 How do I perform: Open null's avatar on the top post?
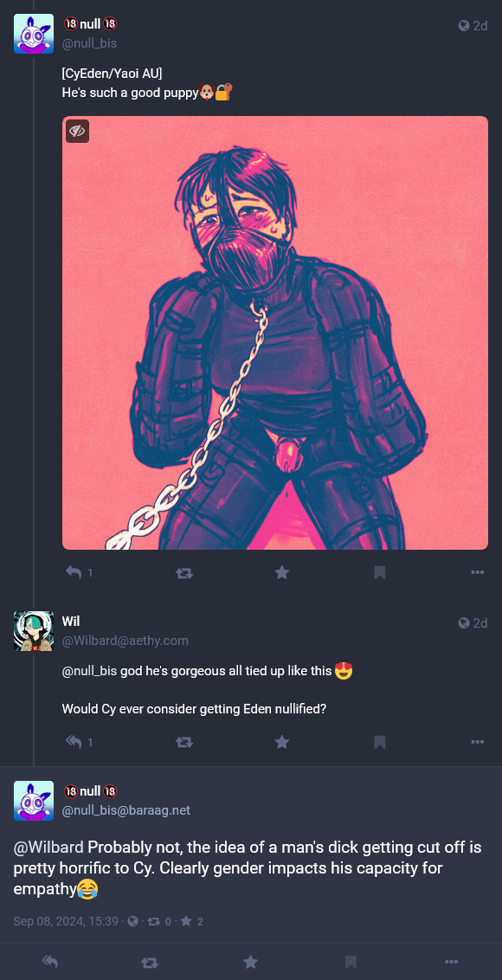click(34, 34)
